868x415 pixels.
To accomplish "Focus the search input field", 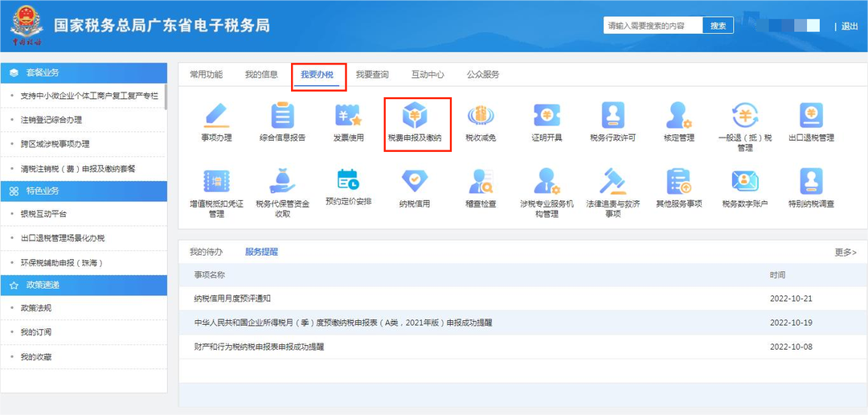I will pos(653,26).
